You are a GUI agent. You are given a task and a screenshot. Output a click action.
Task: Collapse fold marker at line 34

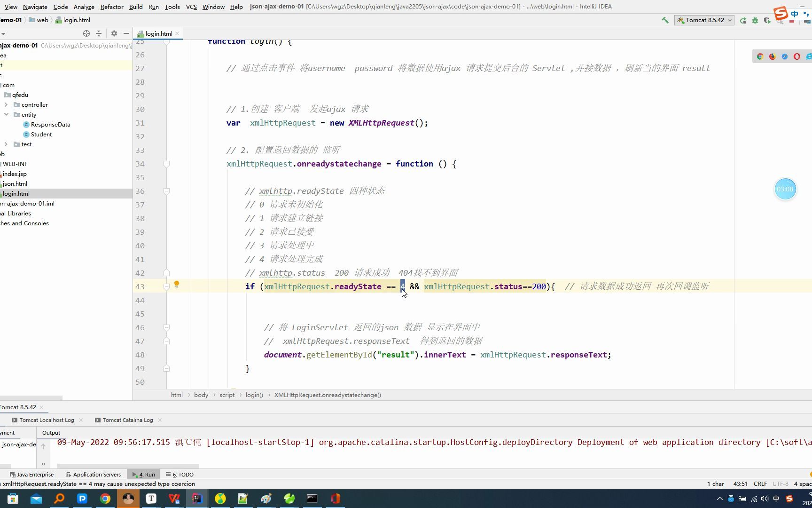click(x=166, y=164)
